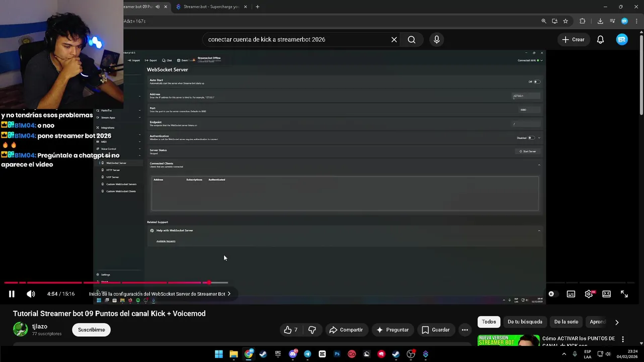Open more actions three-dot menu
The image size is (644, 362).
pos(465,330)
